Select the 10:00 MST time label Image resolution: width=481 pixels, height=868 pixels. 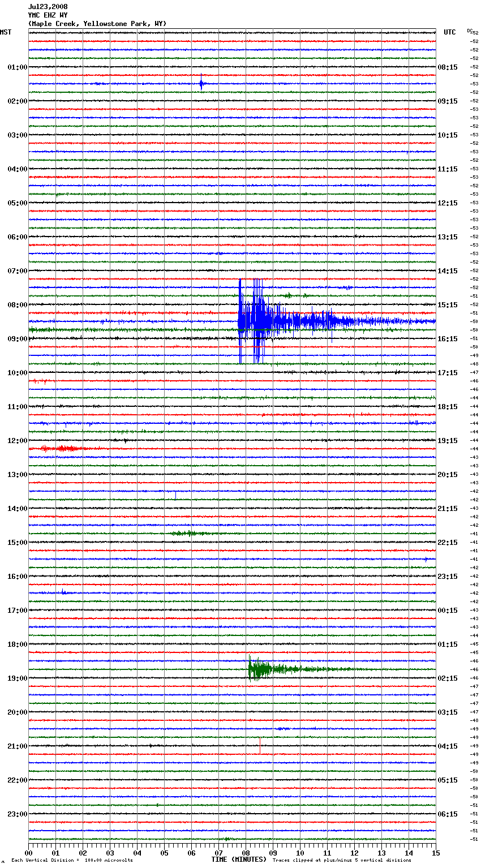click(18, 373)
